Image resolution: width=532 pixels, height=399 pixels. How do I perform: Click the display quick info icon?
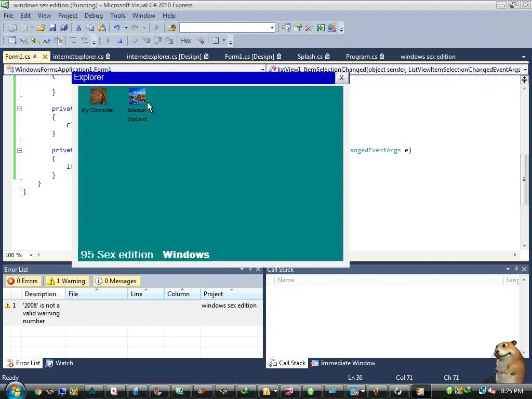pyautogui.click(x=35, y=41)
